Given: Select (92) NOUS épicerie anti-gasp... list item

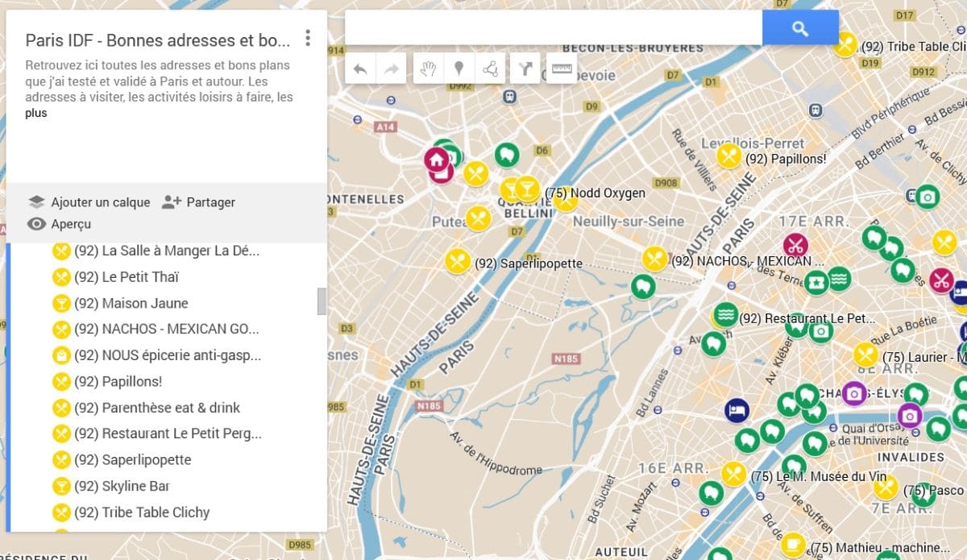Looking at the screenshot, I should (x=167, y=355).
